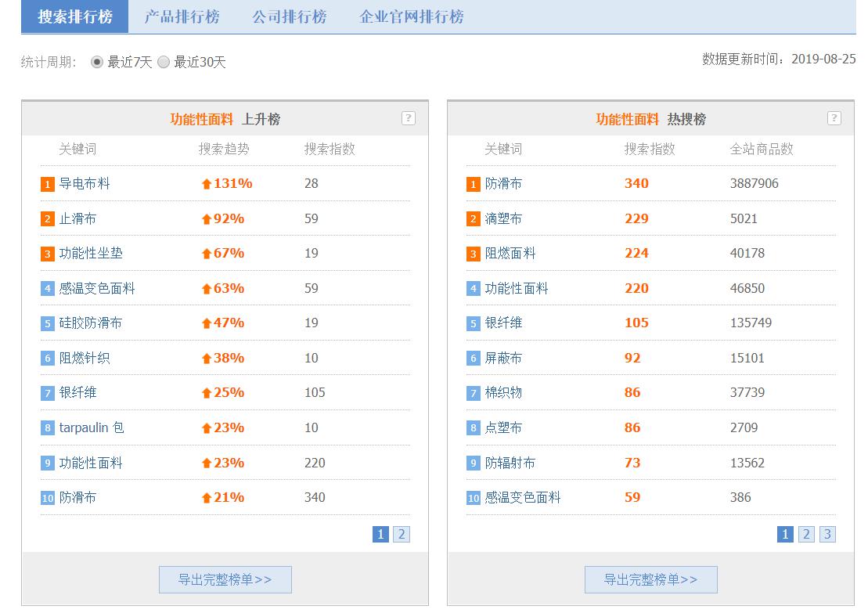Select the 搜索排行榜 tab

[x=74, y=16]
